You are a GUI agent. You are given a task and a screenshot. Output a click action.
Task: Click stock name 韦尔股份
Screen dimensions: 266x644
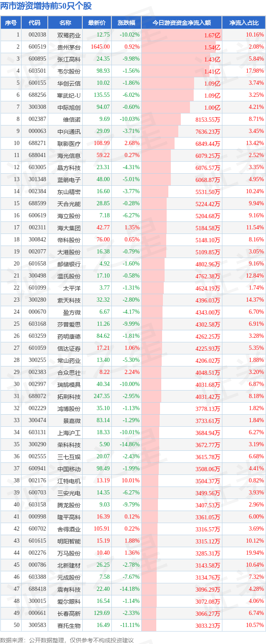(69, 71)
